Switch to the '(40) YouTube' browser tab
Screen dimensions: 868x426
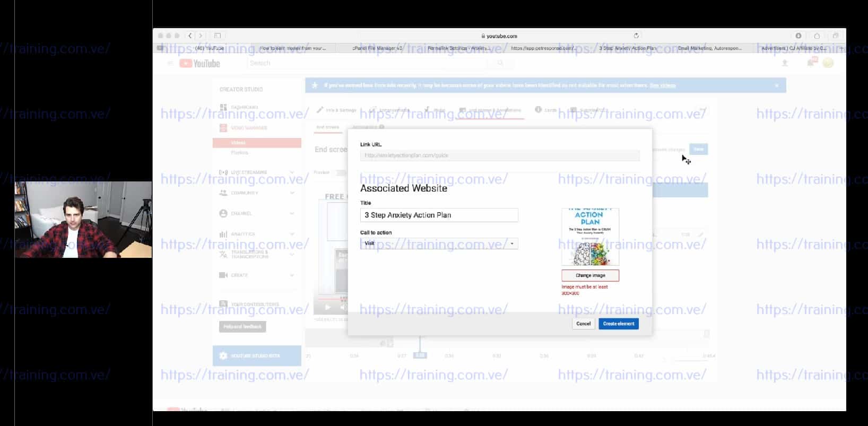[x=210, y=48]
